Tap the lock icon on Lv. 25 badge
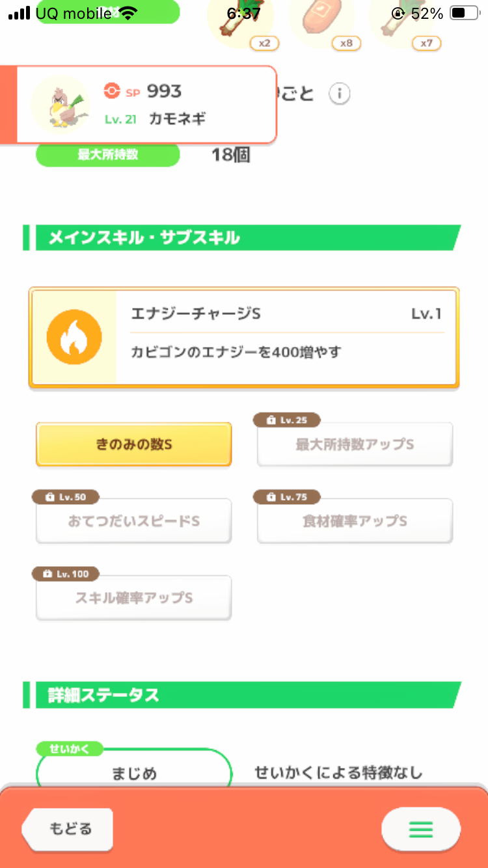Screen dimensions: 488x868 (x=271, y=420)
